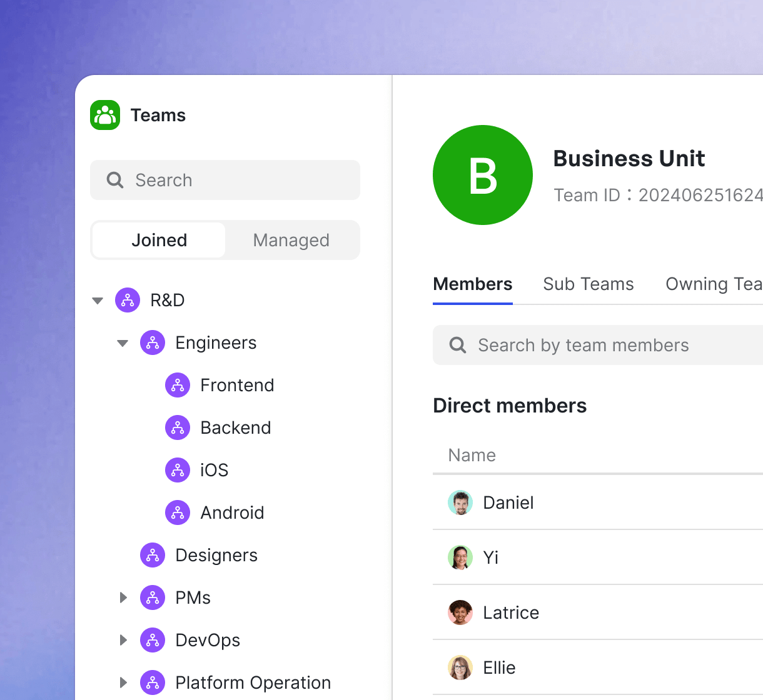Screen dimensions: 763x700
Task: Click the Members tab label
Action: [x=472, y=284]
